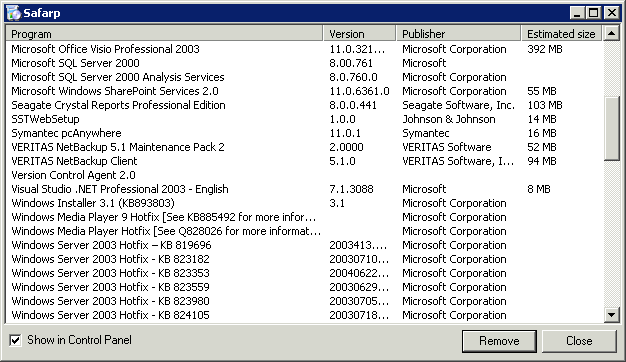The width and height of the screenshot is (626, 362).
Task: Click the Safarp application icon in title bar
Action: [13, 13]
